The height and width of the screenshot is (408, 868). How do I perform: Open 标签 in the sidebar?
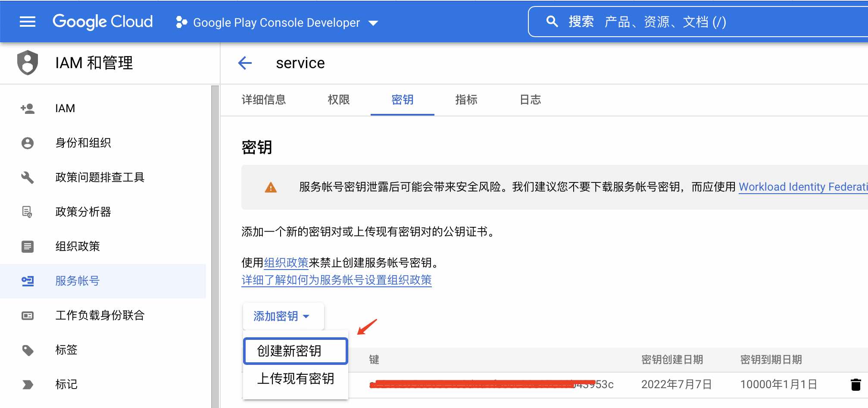(x=103, y=350)
